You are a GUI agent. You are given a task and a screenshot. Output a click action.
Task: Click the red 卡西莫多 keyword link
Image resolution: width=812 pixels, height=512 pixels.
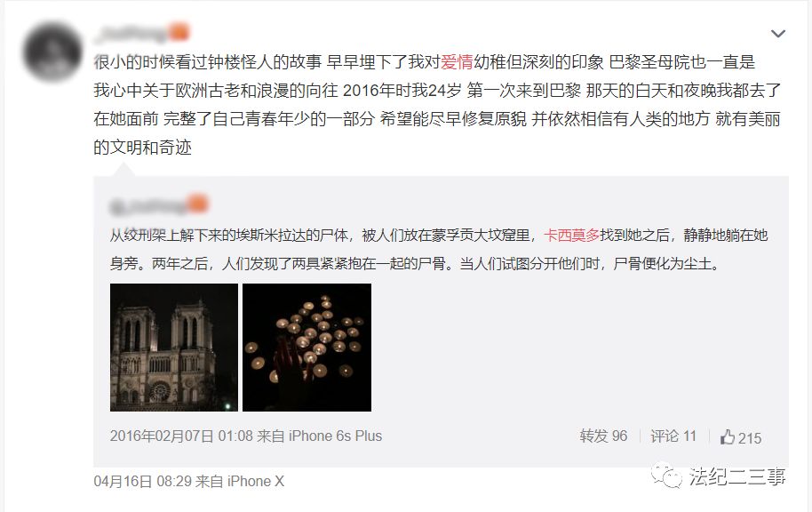pos(571,236)
